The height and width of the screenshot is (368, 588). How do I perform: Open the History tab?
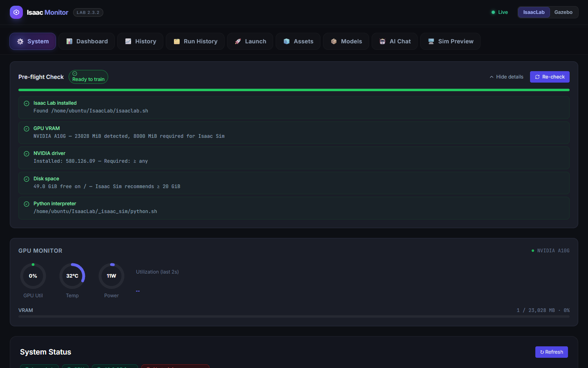[x=140, y=41]
